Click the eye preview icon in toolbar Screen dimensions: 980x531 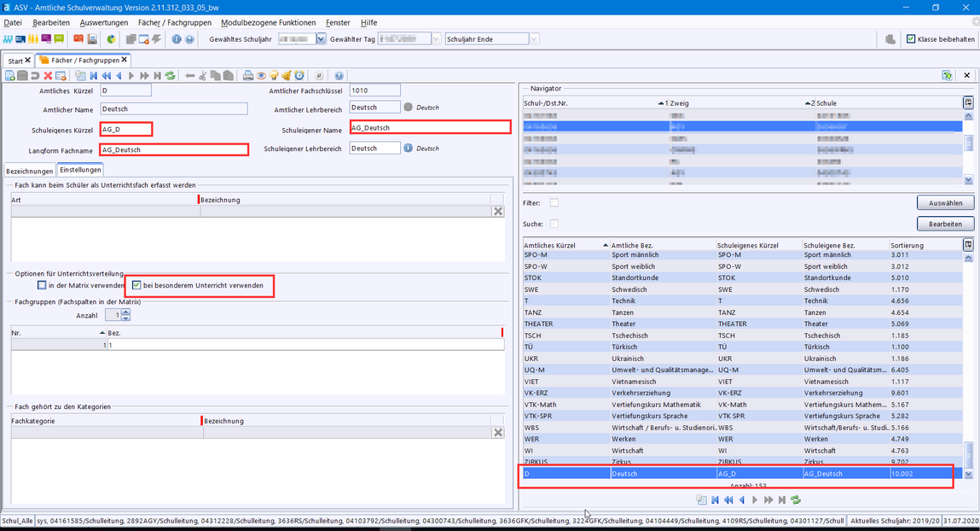tap(262, 76)
